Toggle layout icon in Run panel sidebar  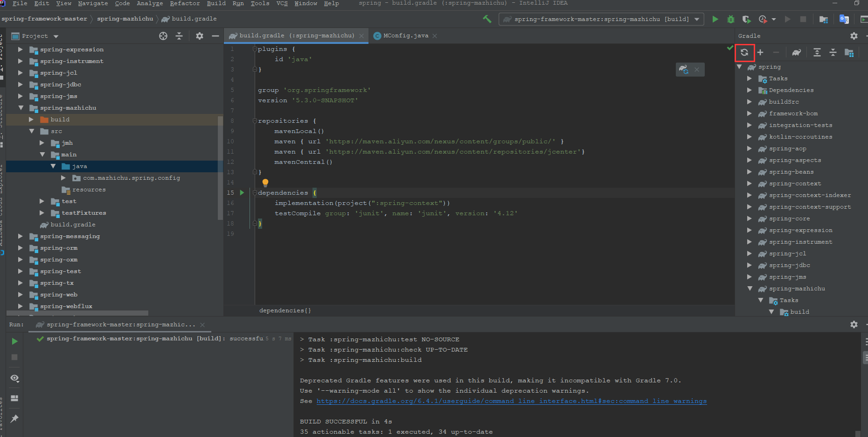[x=14, y=398]
